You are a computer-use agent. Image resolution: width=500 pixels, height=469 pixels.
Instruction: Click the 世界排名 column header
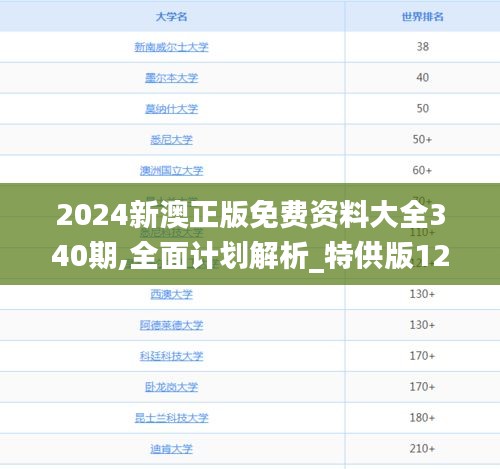tap(422, 17)
